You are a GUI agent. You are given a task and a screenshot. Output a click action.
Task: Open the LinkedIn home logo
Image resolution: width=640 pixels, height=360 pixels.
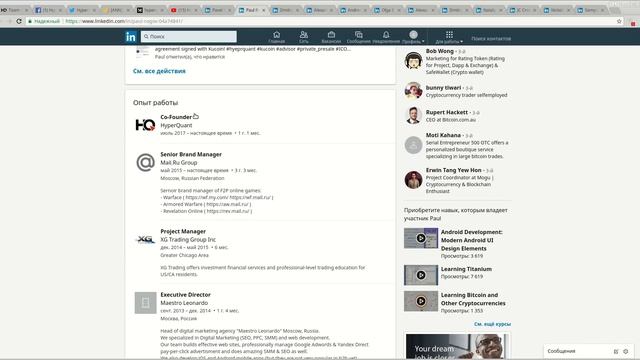tap(131, 37)
